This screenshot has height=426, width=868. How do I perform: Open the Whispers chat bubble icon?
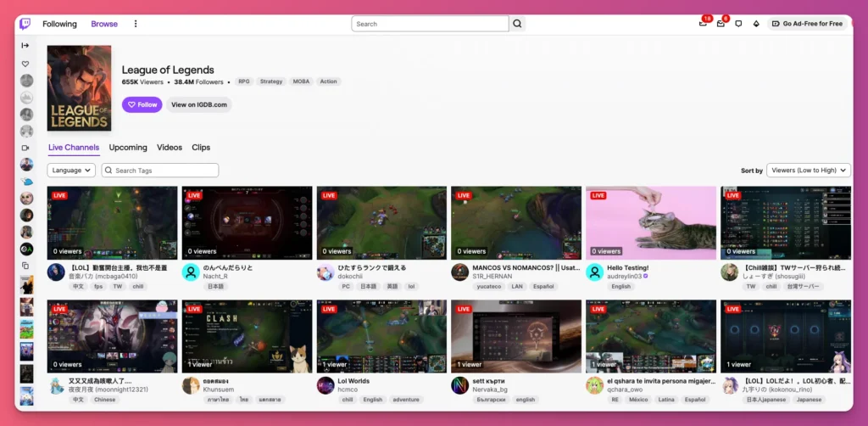pyautogui.click(x=738, y=24)
